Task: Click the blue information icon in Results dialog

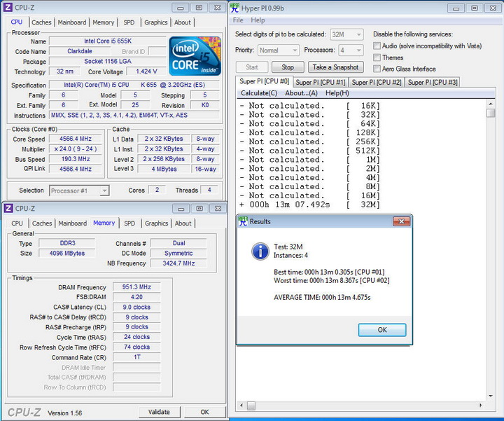Action: (260, 251)
